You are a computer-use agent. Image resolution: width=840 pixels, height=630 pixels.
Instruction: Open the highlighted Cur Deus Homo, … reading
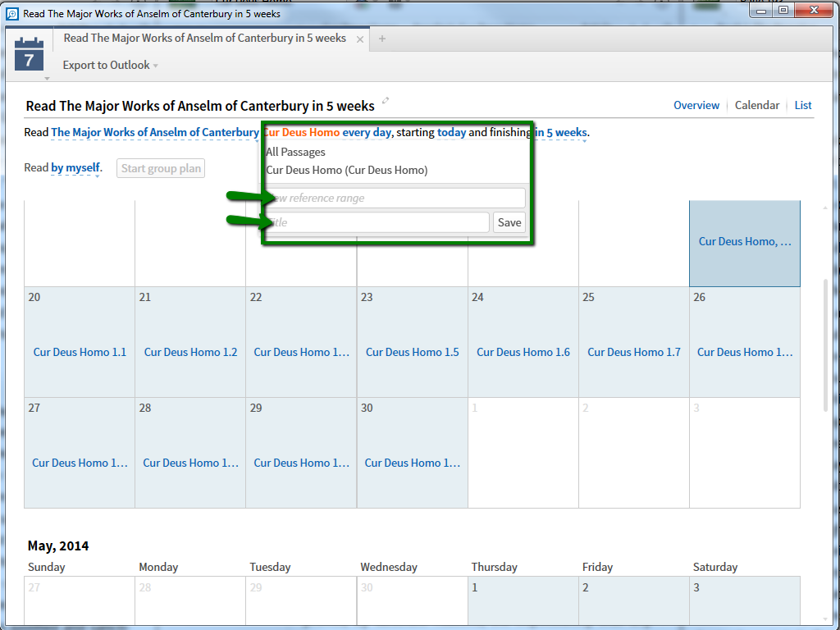(745, 242)
